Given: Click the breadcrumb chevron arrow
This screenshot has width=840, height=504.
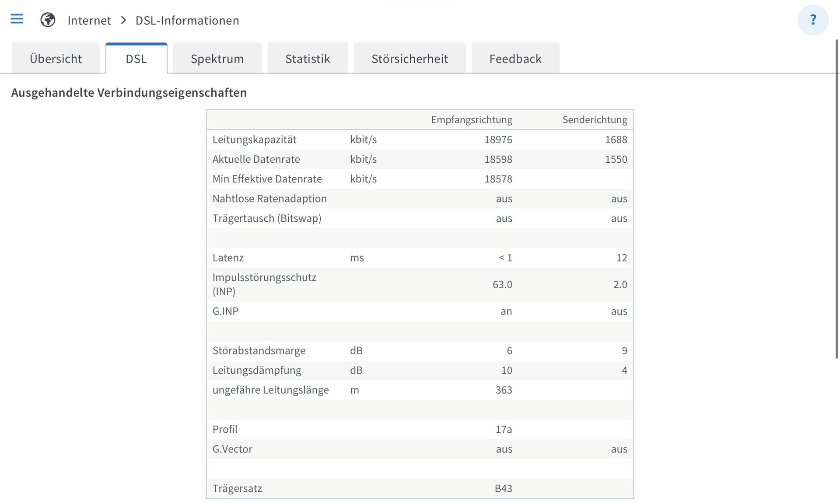Looking at the screenshot, I should click(x=123, y=21).
